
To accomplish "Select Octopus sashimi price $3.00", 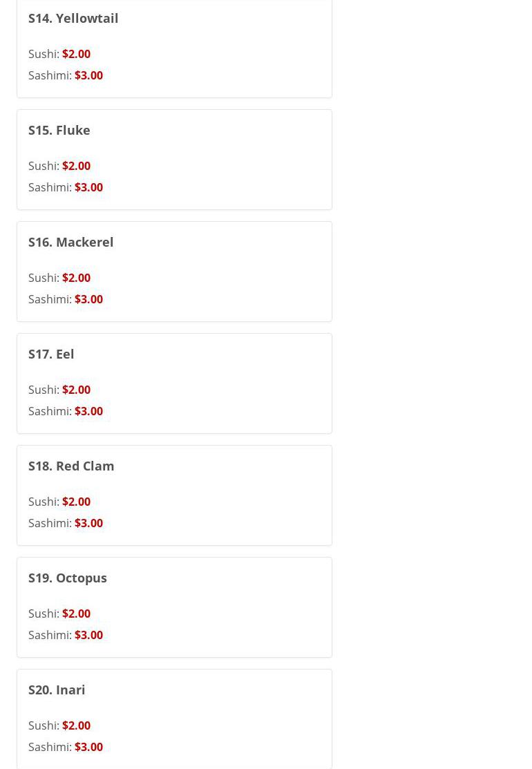I will click(x=88, y=635).
